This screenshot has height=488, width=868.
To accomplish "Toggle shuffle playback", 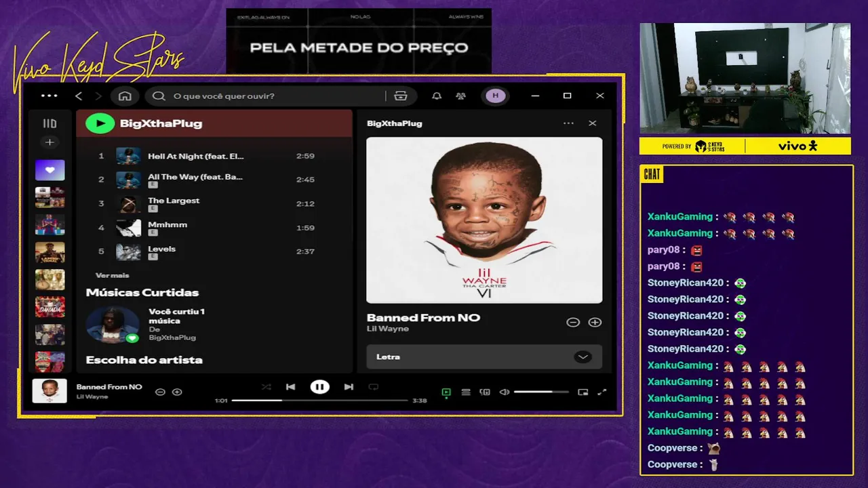I will pyautogui.click(x=266, y=387).
